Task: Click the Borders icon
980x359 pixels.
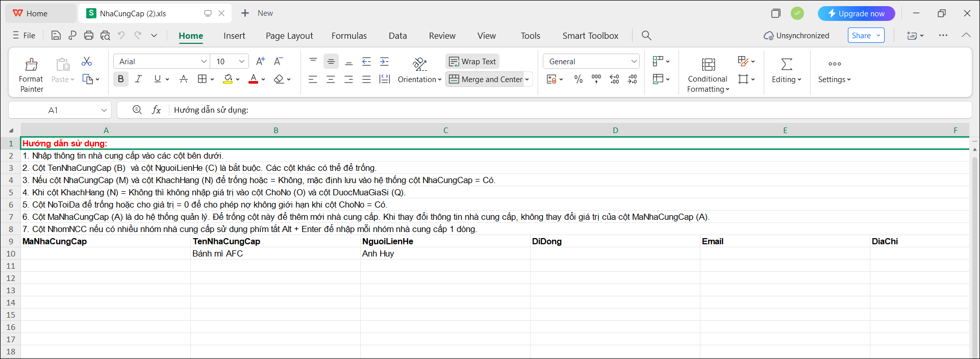Action: (202, 79)
